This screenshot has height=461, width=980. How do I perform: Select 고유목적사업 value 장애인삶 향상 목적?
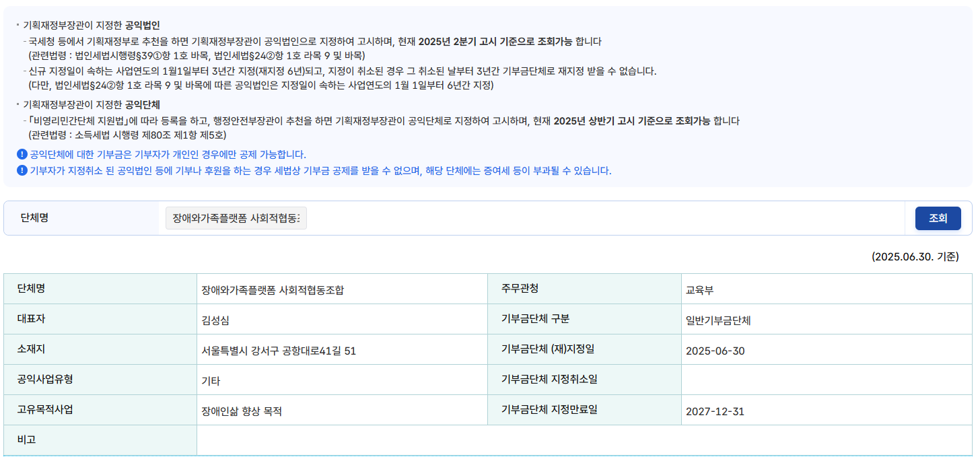242,412
